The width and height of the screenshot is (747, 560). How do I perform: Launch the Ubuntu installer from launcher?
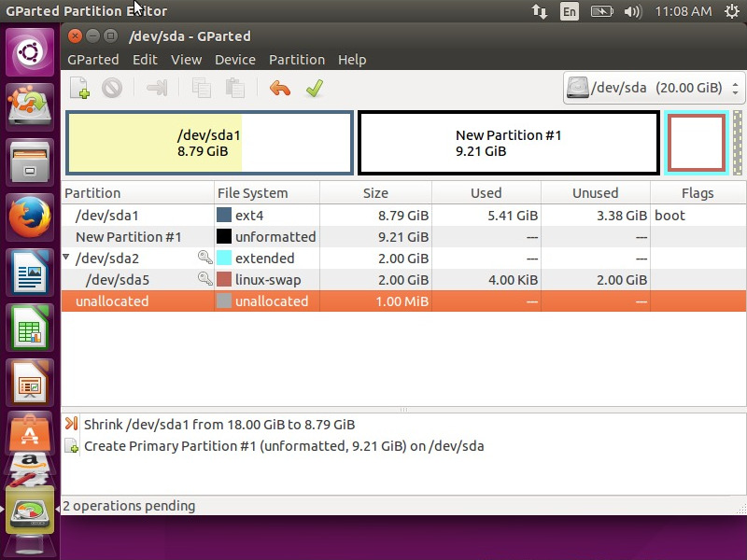(x=30, y=106)
